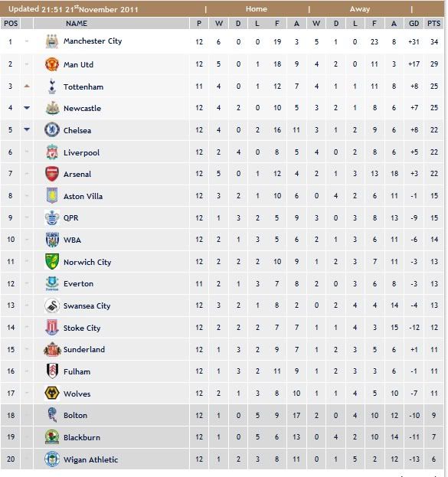Sort table by PTS column header
Screen dimensions: 448x477
click(433, 24)
